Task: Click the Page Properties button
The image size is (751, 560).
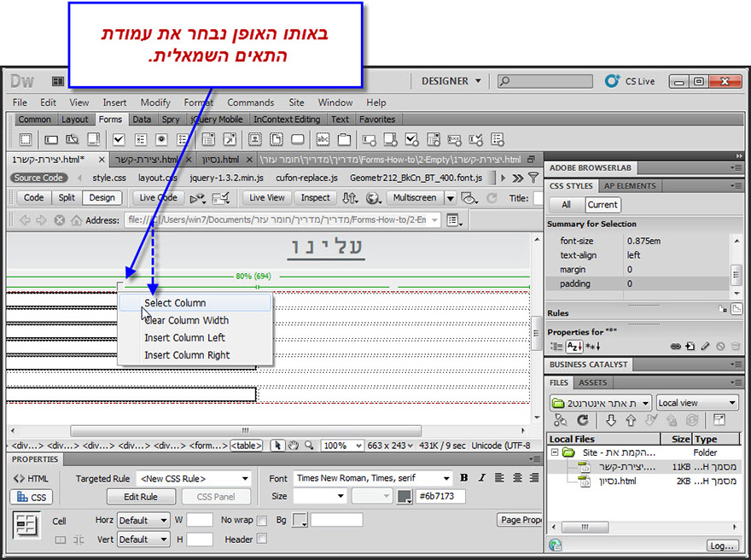Action: (x=520, y=519)
